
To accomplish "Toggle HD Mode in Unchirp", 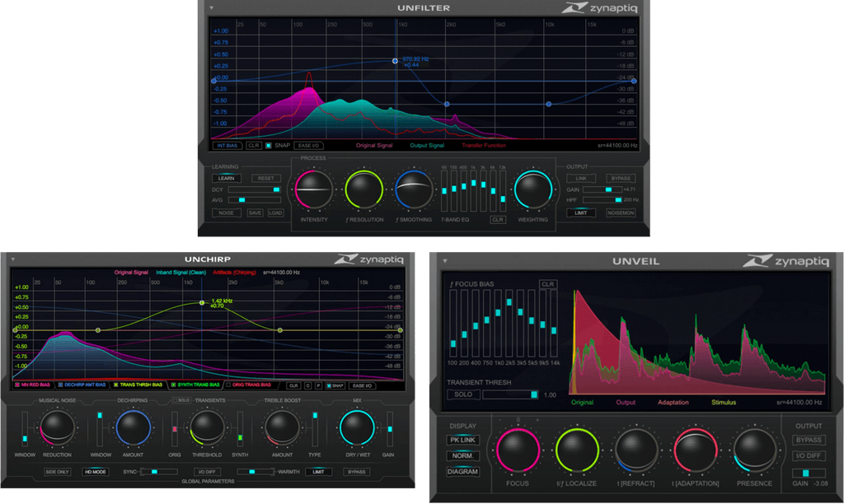I will pos(95,472).
